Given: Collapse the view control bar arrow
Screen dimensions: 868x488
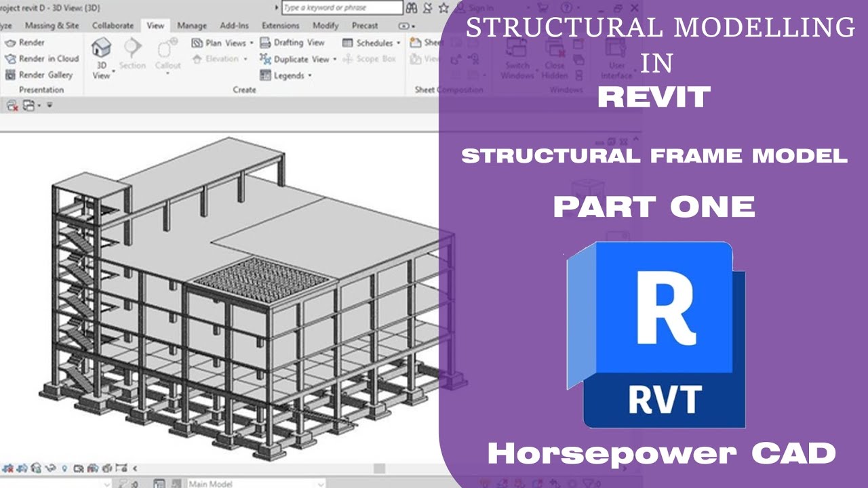Looking at the screenshot, I should [135, 468].
